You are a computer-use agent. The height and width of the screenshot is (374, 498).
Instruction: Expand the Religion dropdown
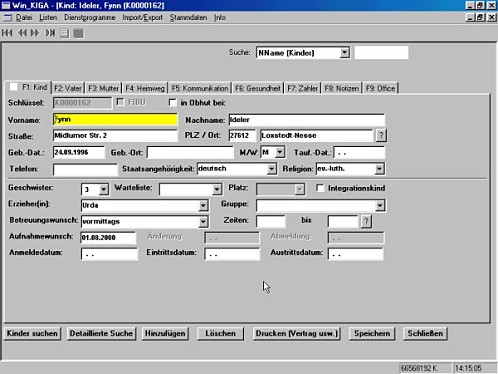click(379, 169)
